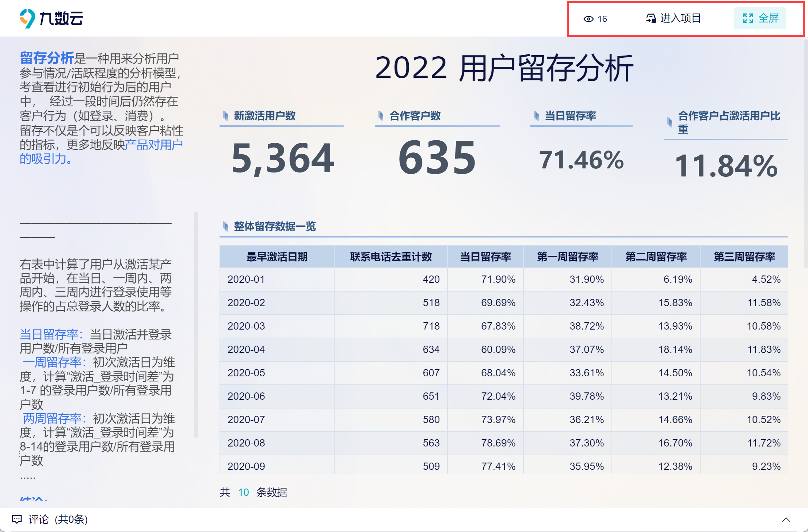808x532 pixels.
Task: Click the 全屏 fullscreen expand icon
Action: 748,18
